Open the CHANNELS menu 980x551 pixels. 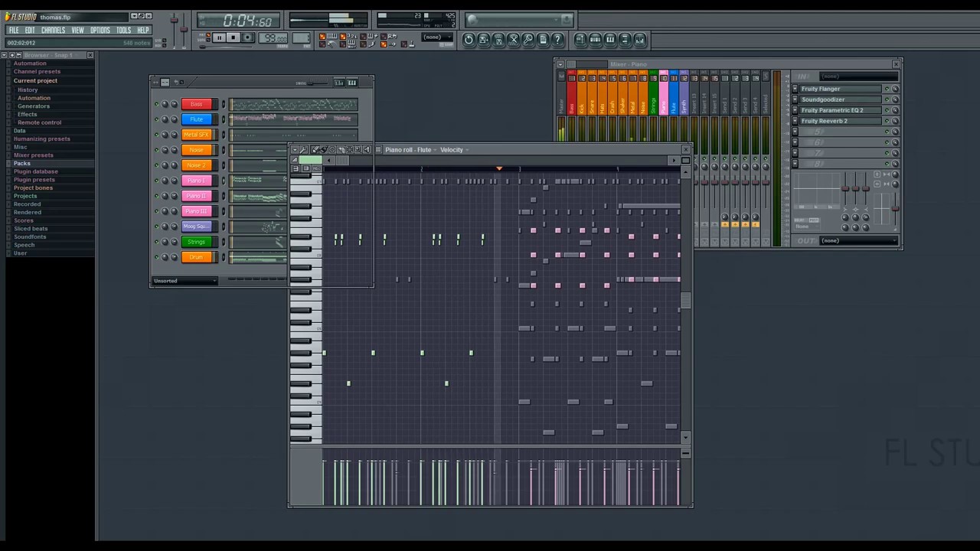click(x=53, y=31)
